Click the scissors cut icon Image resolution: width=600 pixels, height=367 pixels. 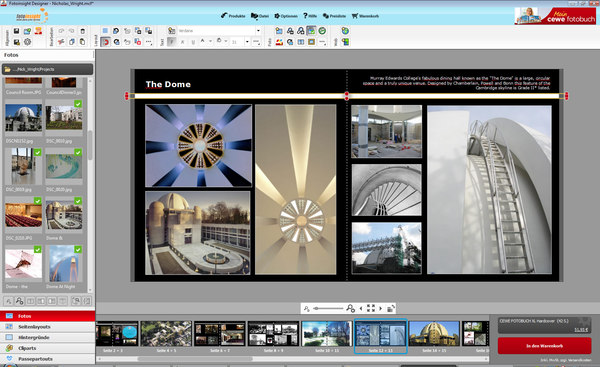point(61,42)
